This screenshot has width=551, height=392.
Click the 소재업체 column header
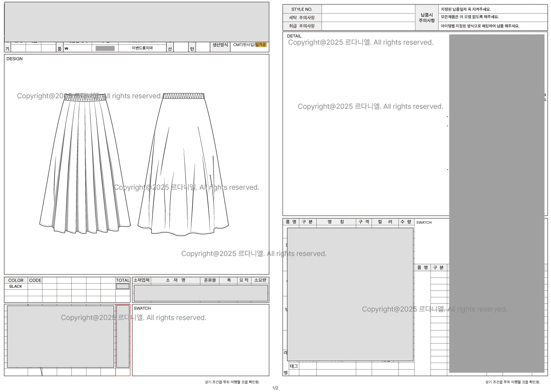[141, 280]
